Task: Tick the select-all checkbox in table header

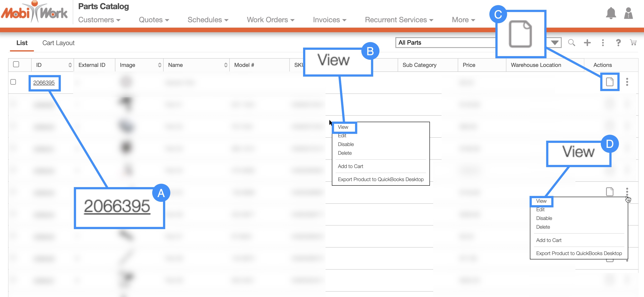Action: point(16,64)
